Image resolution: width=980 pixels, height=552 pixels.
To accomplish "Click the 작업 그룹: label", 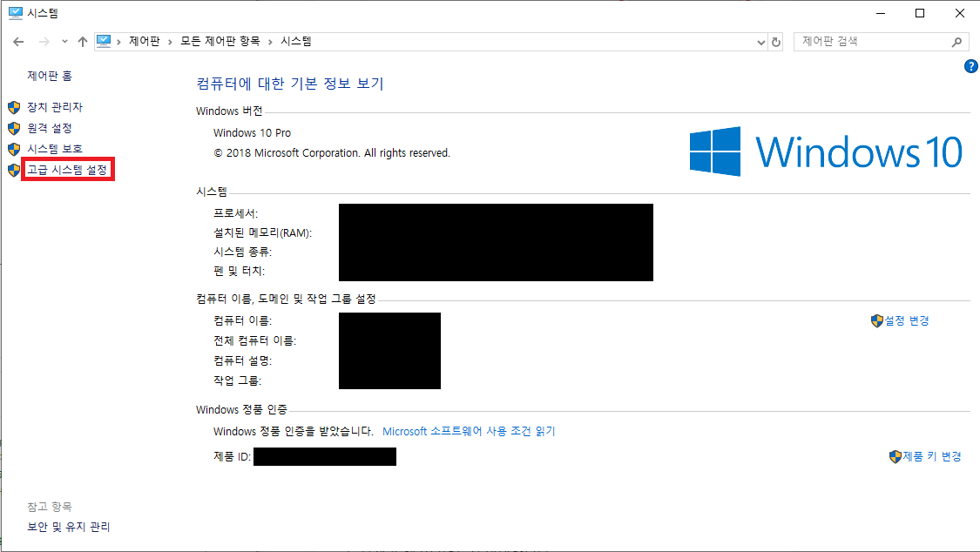I will pyautogui.click(x=237, y=380).
